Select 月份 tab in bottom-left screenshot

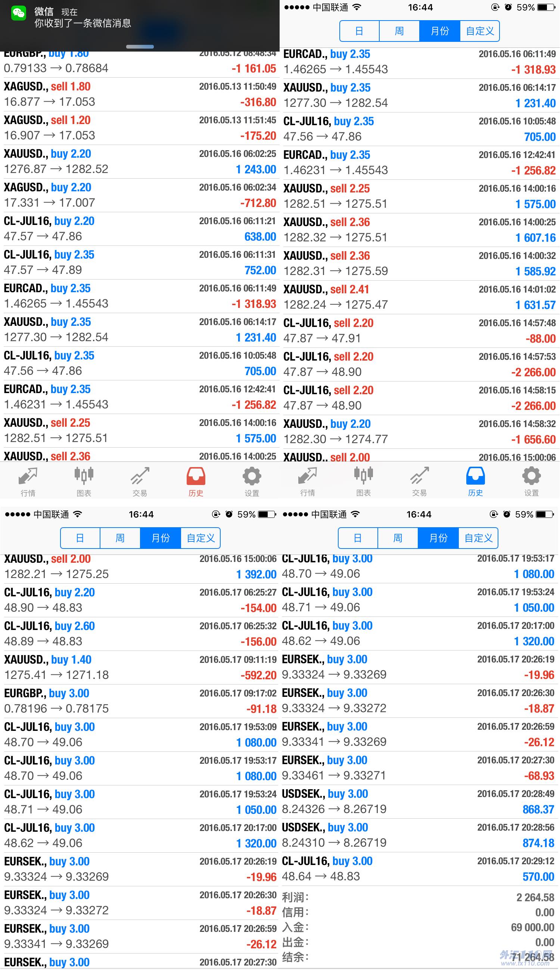[161, 538]
